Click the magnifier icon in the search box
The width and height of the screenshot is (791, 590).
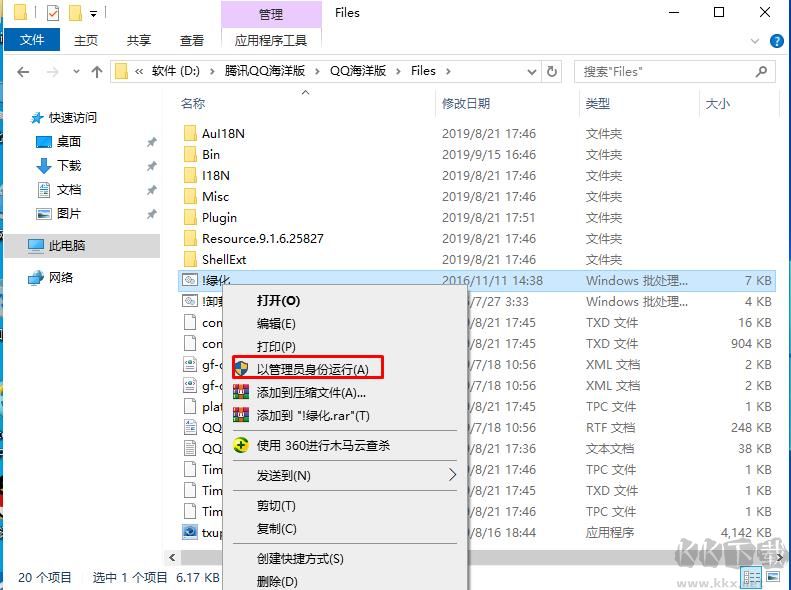pyautogui.click(x=761, y=71)
